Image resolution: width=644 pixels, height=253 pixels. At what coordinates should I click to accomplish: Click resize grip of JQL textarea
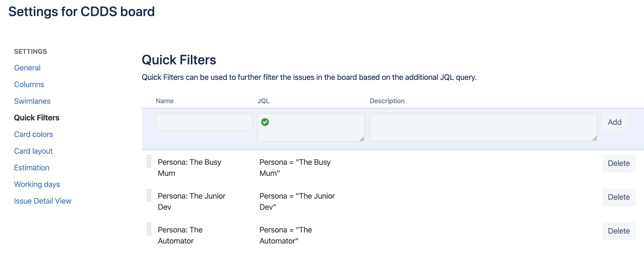pyautogui.click(x=362, y=139)
